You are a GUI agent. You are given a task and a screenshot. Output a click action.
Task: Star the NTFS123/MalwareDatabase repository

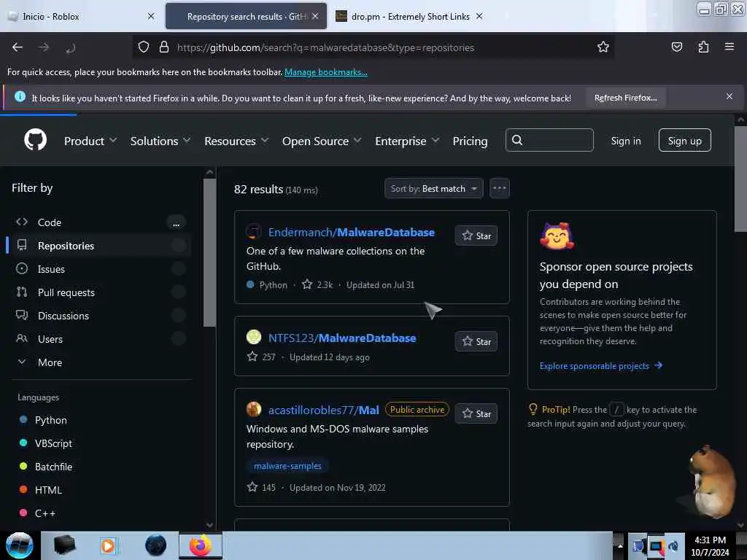[x=476, y=341]
